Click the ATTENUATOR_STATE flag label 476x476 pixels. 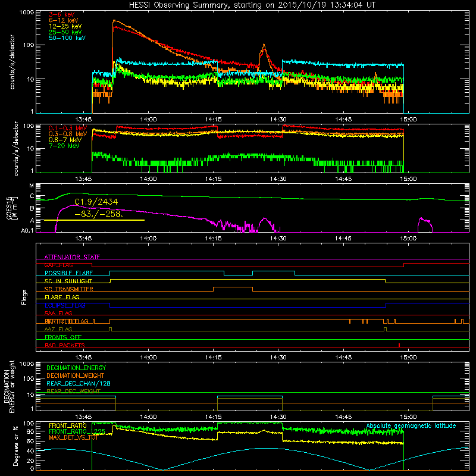[72, 257]
